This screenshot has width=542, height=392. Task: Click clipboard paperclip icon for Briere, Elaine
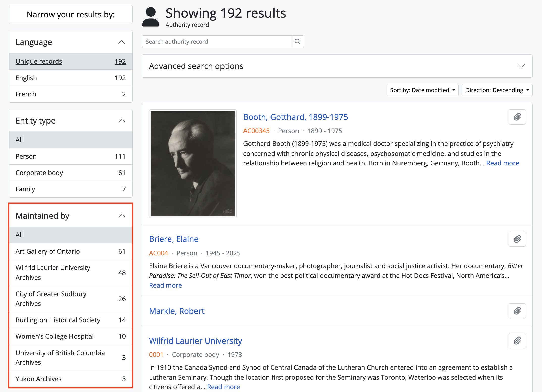click(x=517, y=239)
